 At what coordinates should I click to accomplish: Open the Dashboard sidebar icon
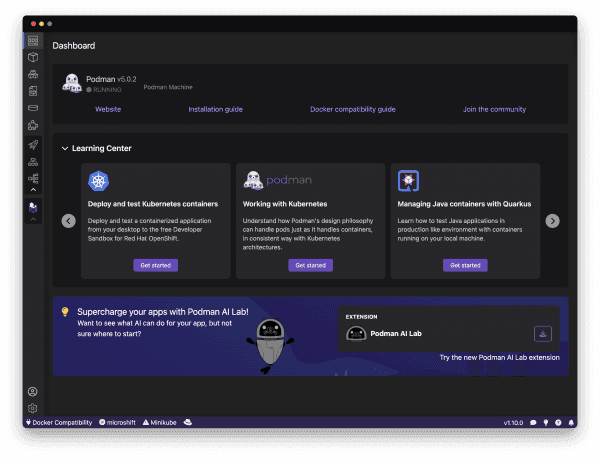pyautogui.click(x=33, y=41)
